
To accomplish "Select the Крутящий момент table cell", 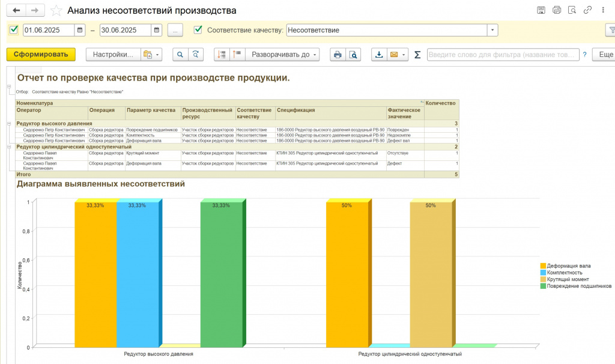I will pyautogui.click(x=153, y=156).
